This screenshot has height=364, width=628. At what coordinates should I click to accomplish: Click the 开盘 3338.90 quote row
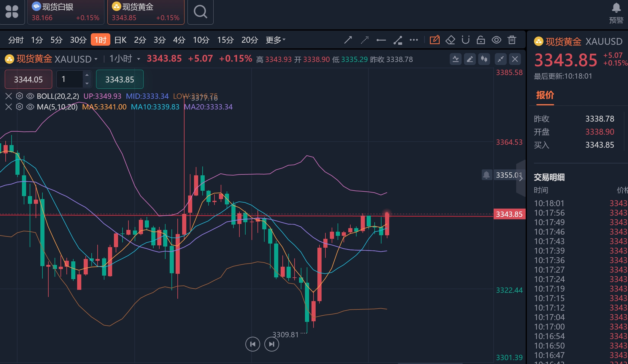point(574,132)
